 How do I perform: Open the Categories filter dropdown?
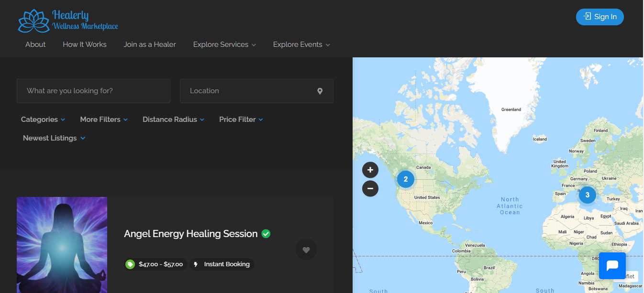(43, 119)
